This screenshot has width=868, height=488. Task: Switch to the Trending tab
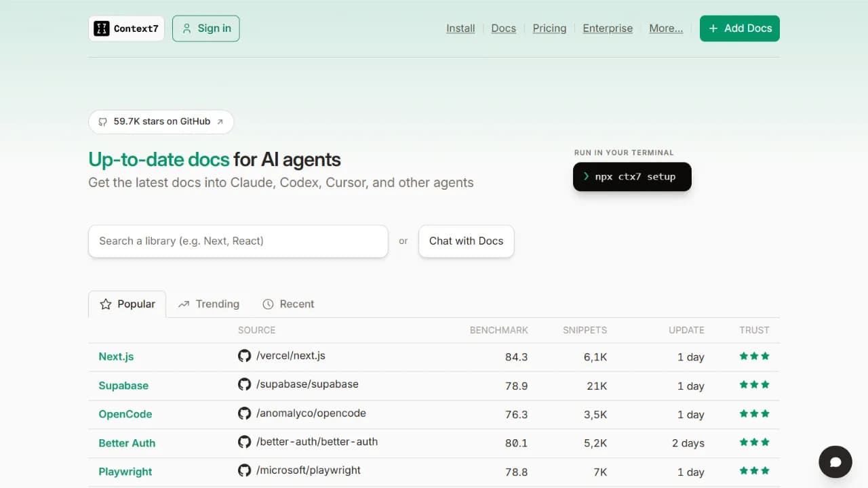pyautogui.click(x=209, y=304)
